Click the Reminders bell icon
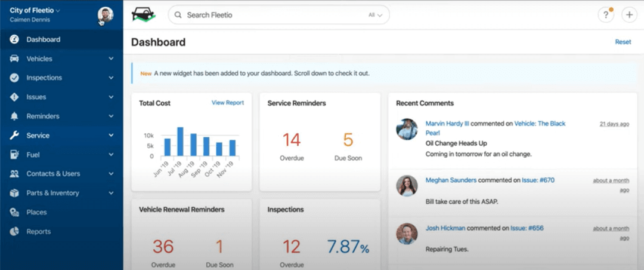The image size is (644, 270). (x=14, y=116)
